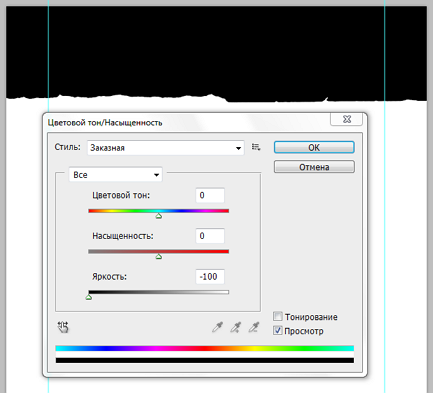Click the lower black result color bar
The width and height of the screenshot is (433, 393).
[x=205, y=360]
